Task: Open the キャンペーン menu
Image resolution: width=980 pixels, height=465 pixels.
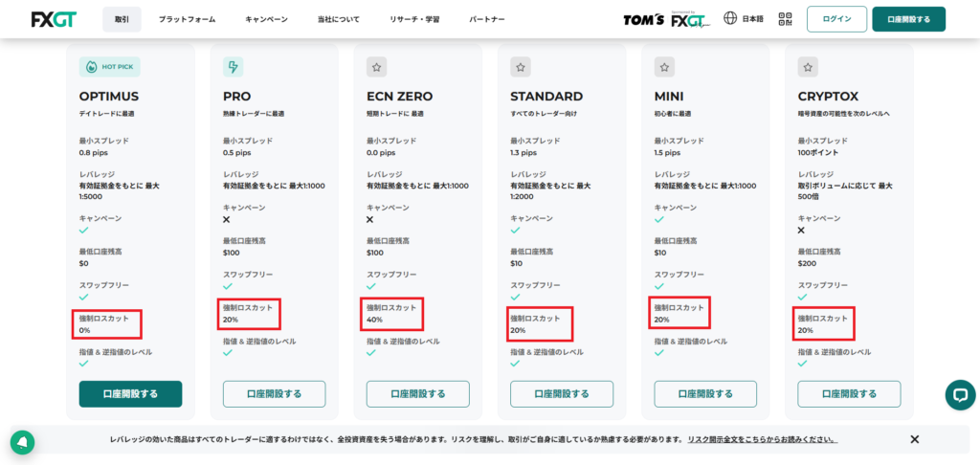Action: 266,19
